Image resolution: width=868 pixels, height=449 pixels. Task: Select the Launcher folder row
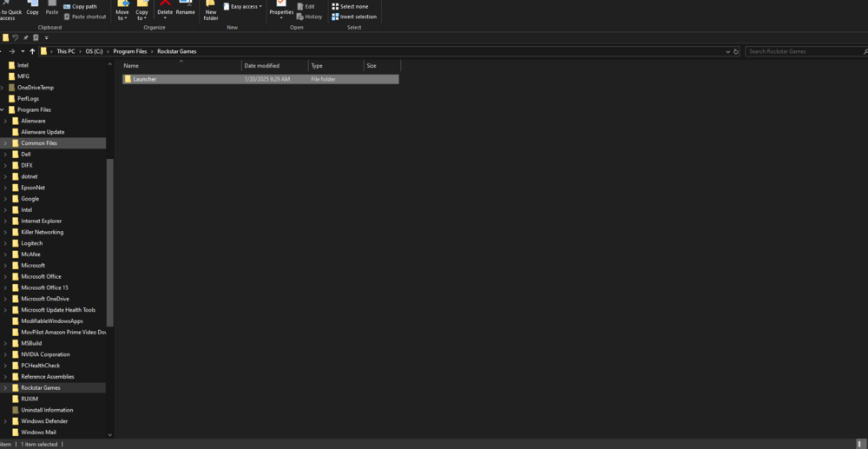point(260,79)
